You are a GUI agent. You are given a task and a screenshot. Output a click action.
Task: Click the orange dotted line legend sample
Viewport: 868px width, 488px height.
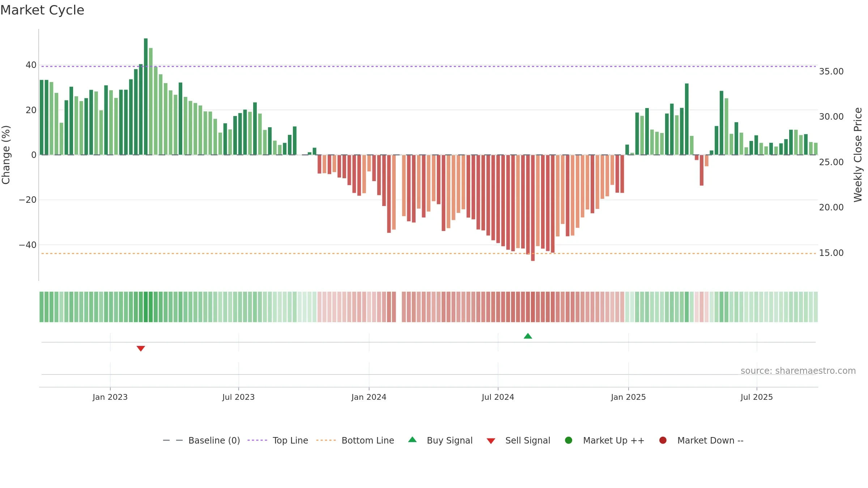326,440
